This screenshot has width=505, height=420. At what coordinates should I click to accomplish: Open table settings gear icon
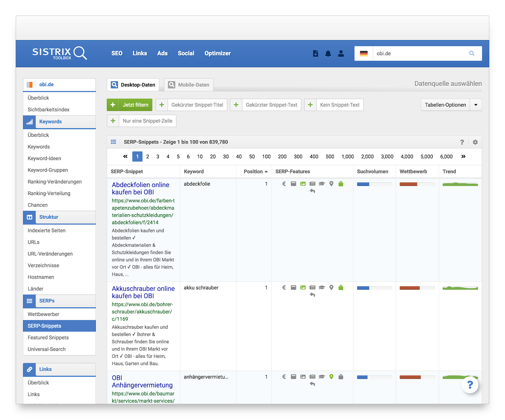coord(475,142)
